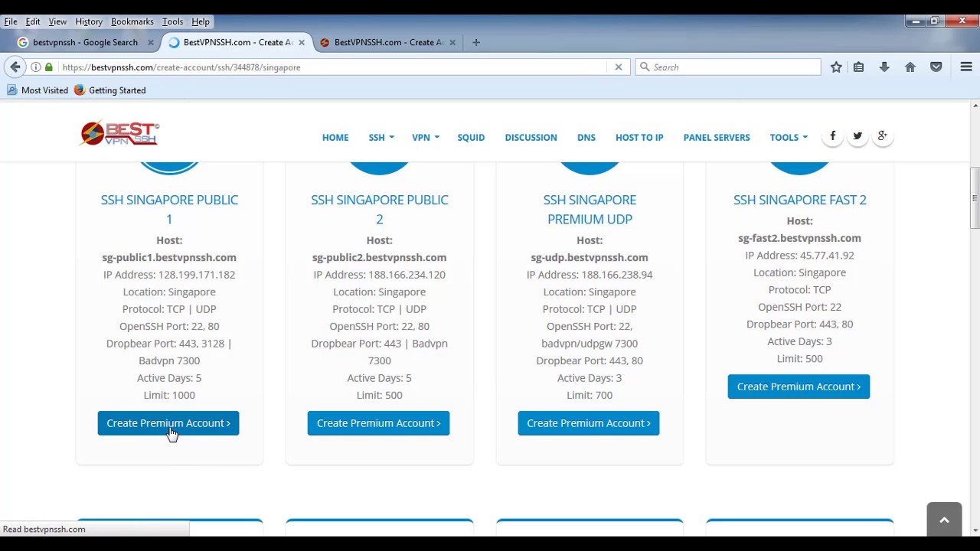This screenshot has width=980, height=551.
Task: Create Premium Account for Singapore Public 1
Action: tap(168, 423)
